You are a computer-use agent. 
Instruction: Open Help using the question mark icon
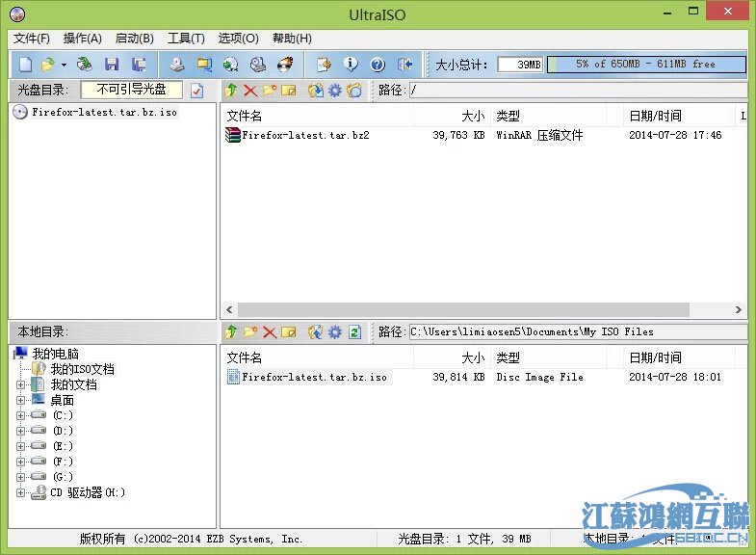tap(378, 65)
